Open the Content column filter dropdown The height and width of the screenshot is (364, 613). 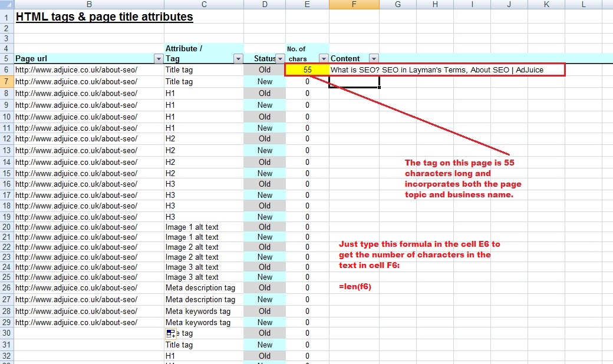coord(374,58)
